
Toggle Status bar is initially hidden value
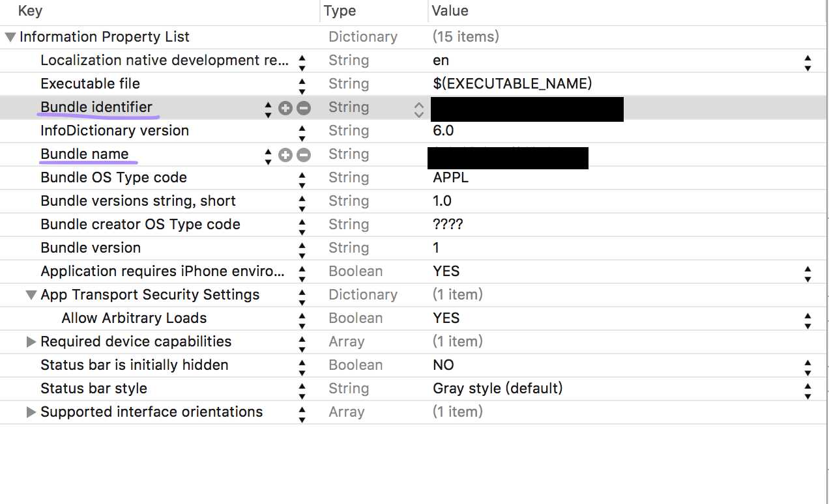click(x=807, y=366)
